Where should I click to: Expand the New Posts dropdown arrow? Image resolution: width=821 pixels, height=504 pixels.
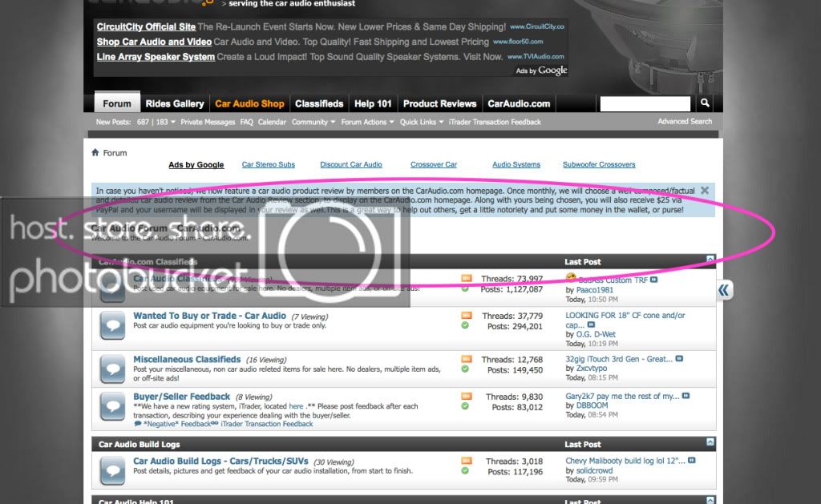[173, 123]
